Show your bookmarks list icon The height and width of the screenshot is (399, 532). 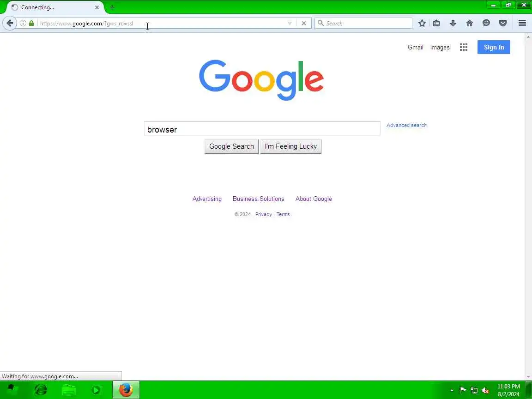pos(436,23)
